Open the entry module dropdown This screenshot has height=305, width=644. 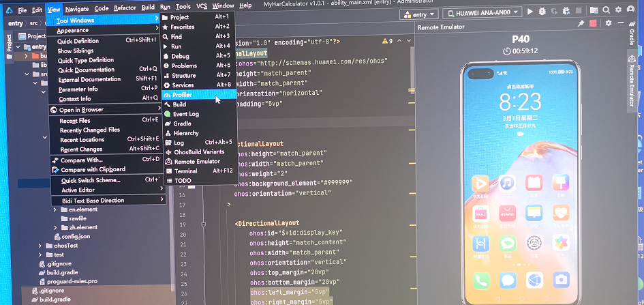click(x=419, y=14)
